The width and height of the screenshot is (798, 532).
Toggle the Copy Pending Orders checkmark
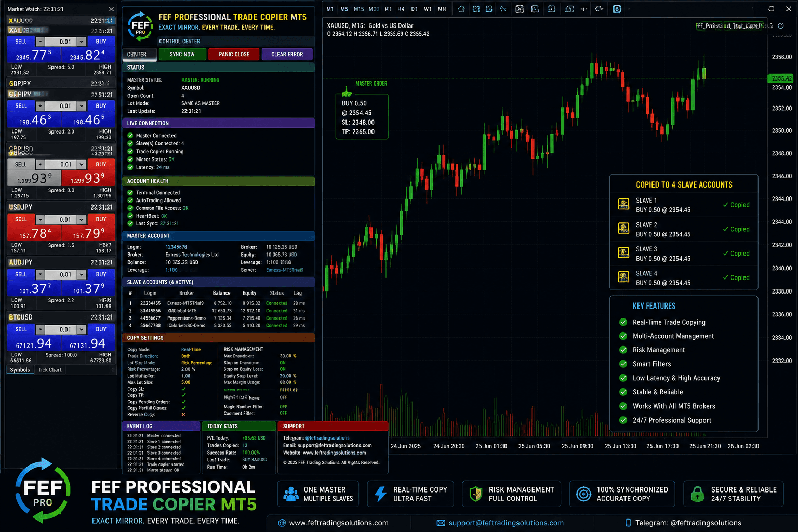[x=183, y=402]
